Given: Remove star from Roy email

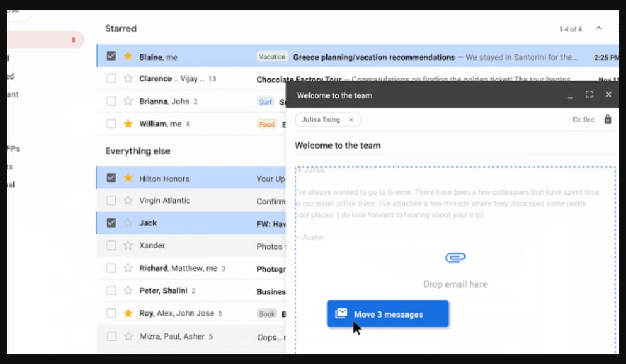Looking at the screenshot, I should [128, 313].
